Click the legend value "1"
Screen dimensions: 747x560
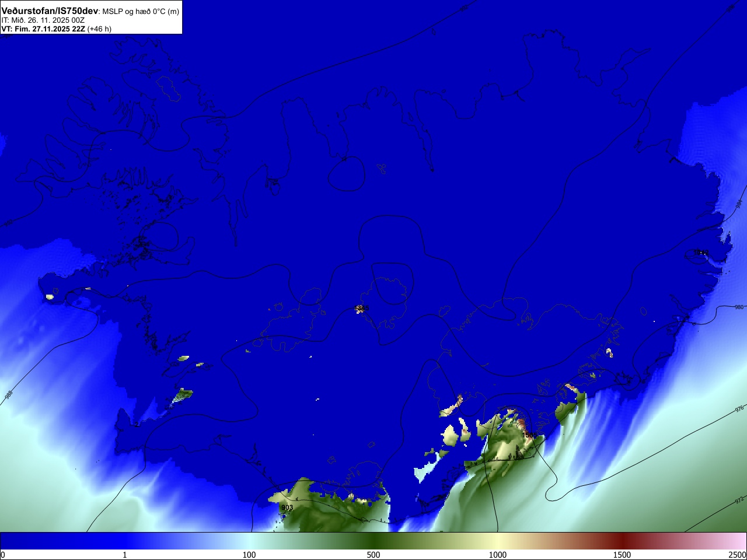click(124, 555)
